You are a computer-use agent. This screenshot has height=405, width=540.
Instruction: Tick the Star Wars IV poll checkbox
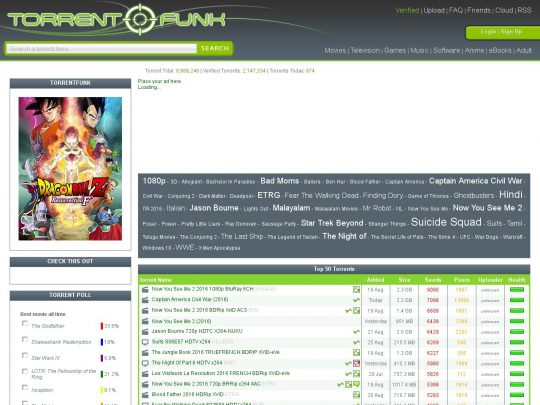(25, 355)
